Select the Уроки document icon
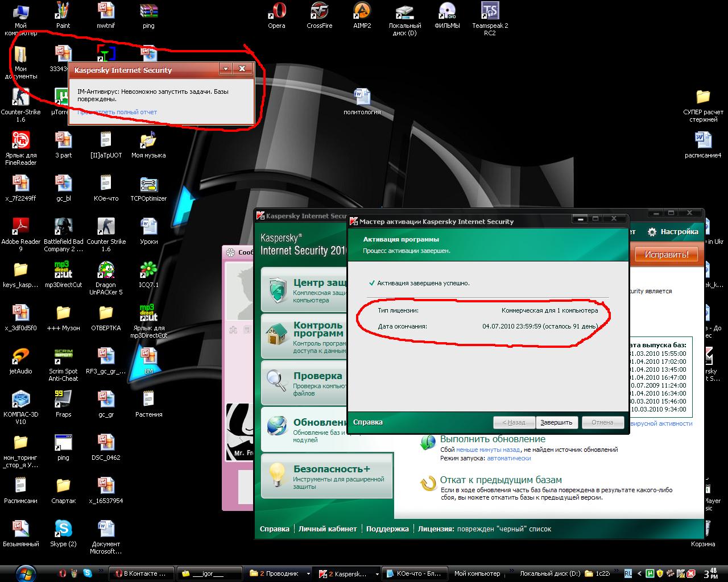Screen dimensions: 728x582 [x=148, y=231]
